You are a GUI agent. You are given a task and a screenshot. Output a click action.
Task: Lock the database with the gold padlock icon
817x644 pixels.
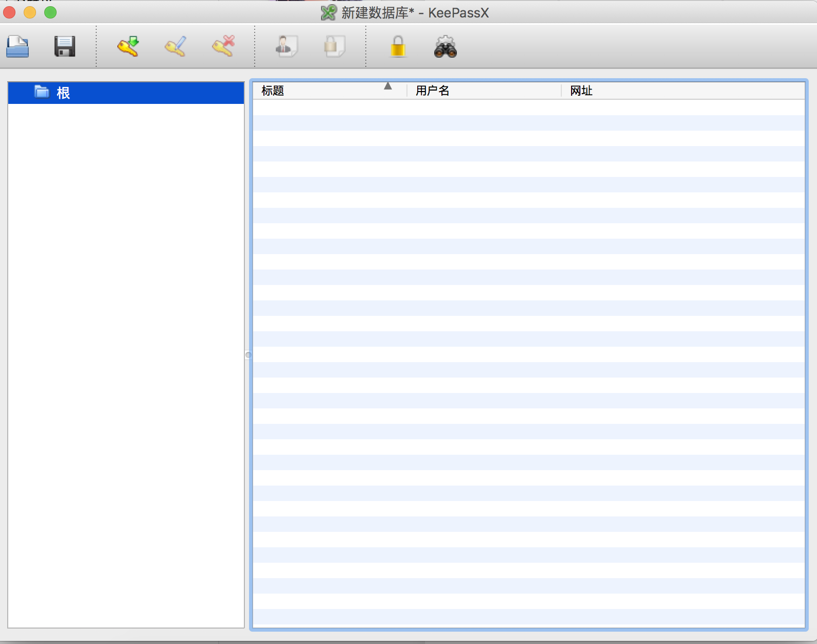pos(398,47)
